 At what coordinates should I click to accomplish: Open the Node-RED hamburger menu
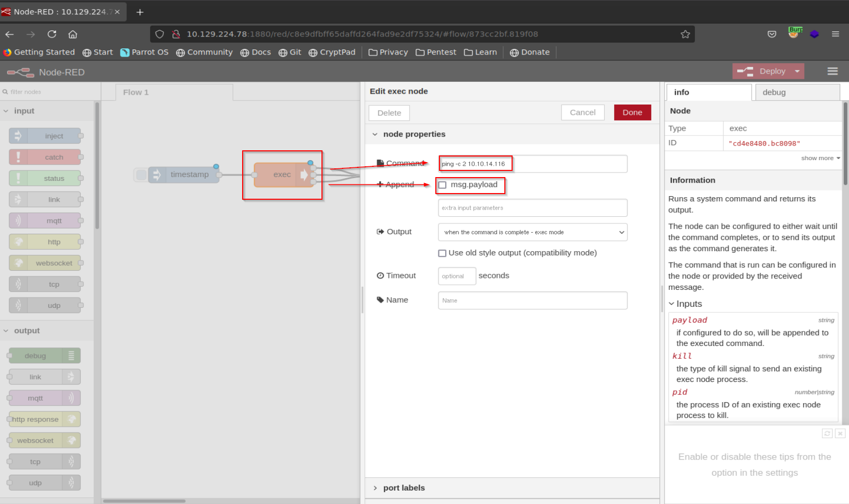click(x=833, y=72)
